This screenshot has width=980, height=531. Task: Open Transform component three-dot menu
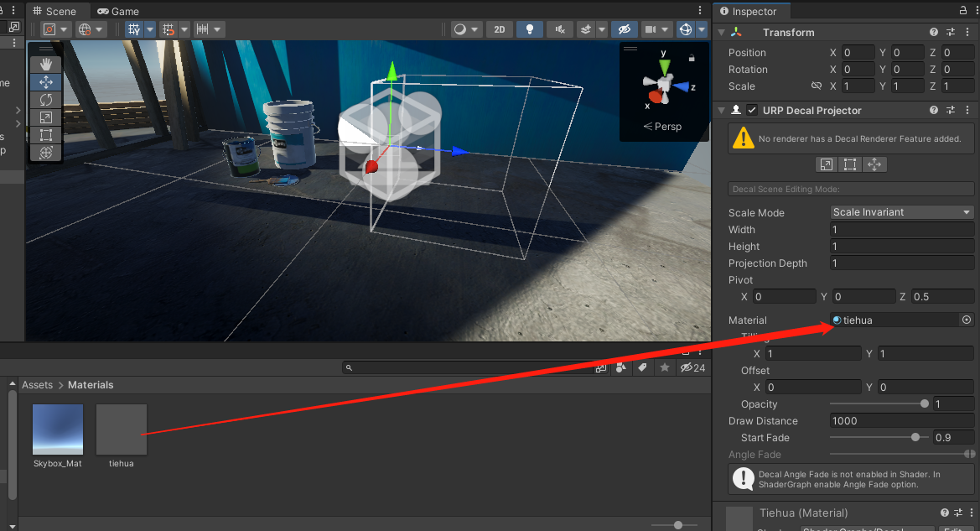(x=967, y=32)
